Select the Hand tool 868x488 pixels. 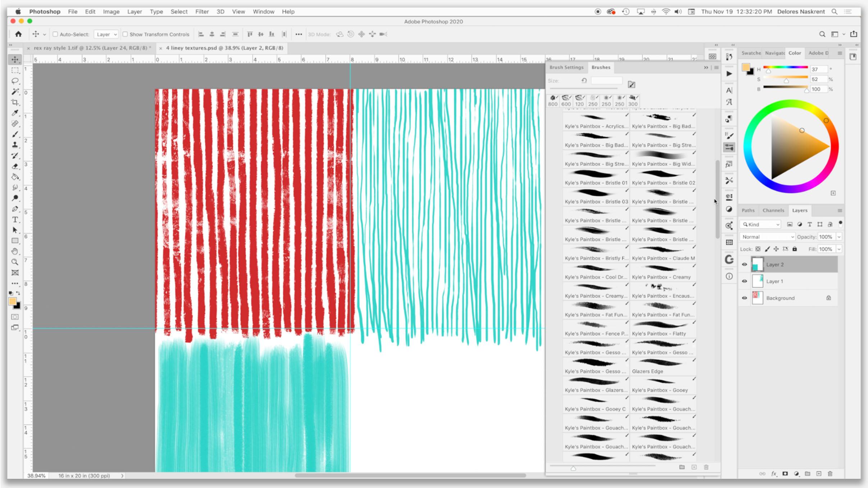click(x=15, y=251)
